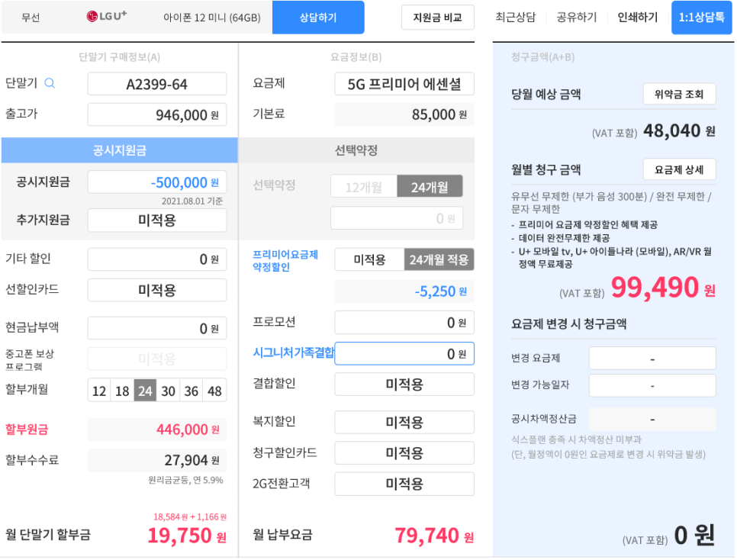Viewport: 737px width, 560px height.
Task: Choose 18 month installment
Action: (122, 391)
